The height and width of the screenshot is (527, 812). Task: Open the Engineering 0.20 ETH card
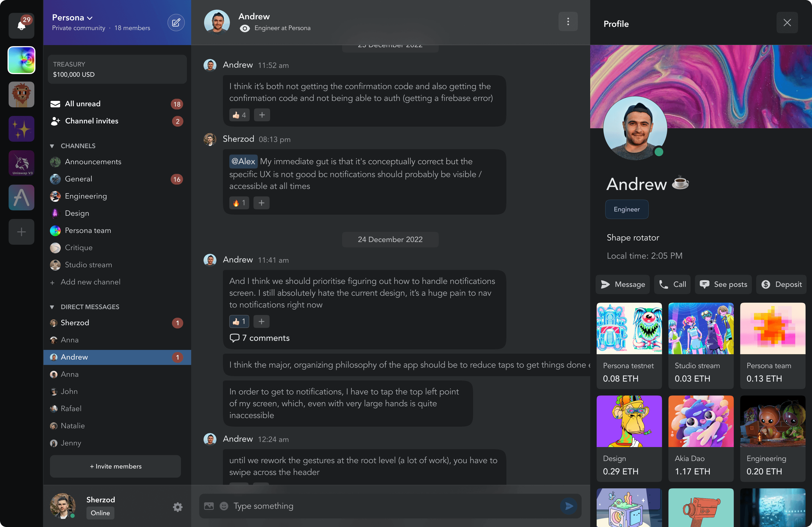click(x=773, y=439)
